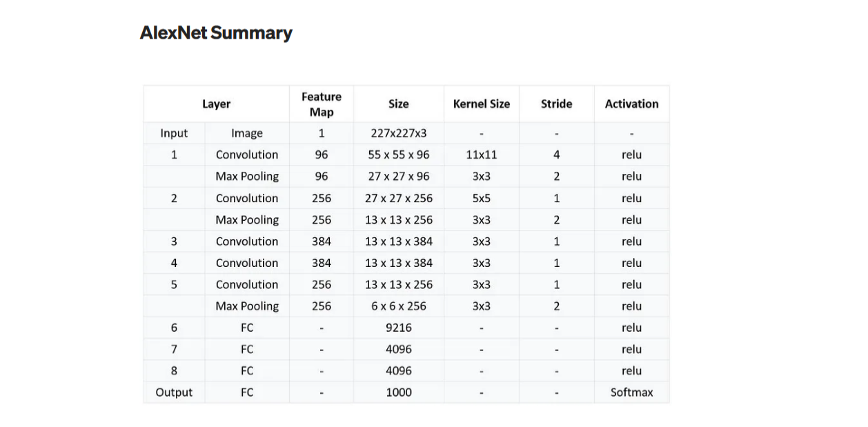
Task: Select the 'Max Pooling' cell sized 27 x 27 x 96
Action: coord(247,176)
